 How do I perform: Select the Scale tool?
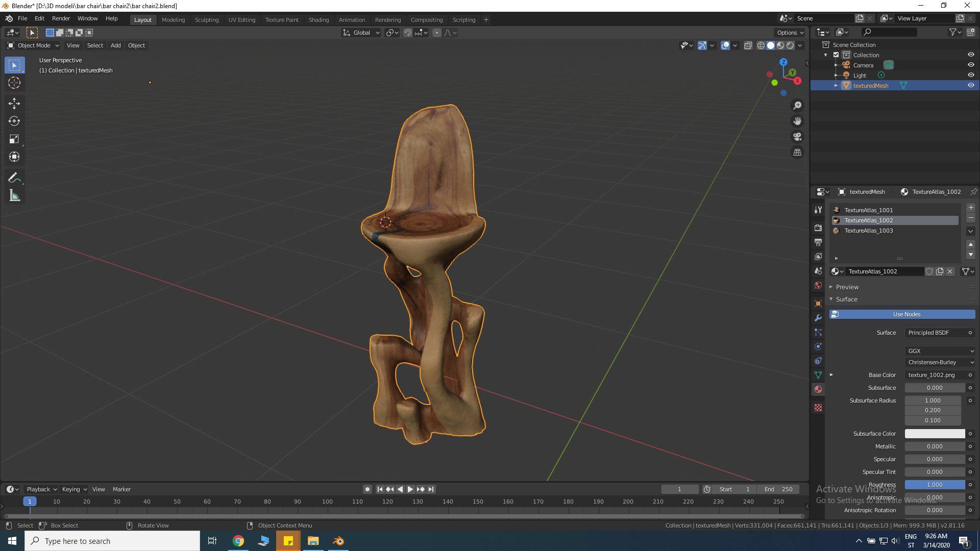click(x=14, y=139)
